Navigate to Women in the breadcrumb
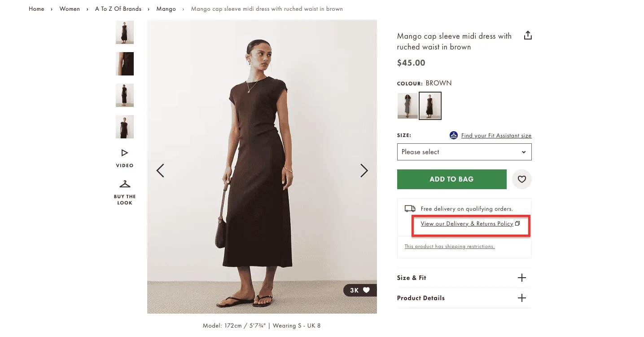This screenshot has height=337, width=644. click(x=70, y=9)
